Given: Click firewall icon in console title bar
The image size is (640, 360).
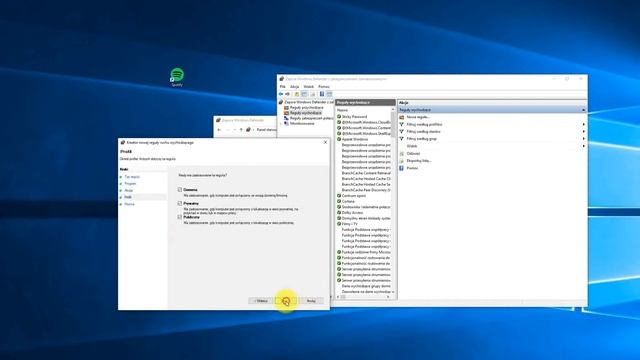Looking at the screenshot, I should (281, 79).
